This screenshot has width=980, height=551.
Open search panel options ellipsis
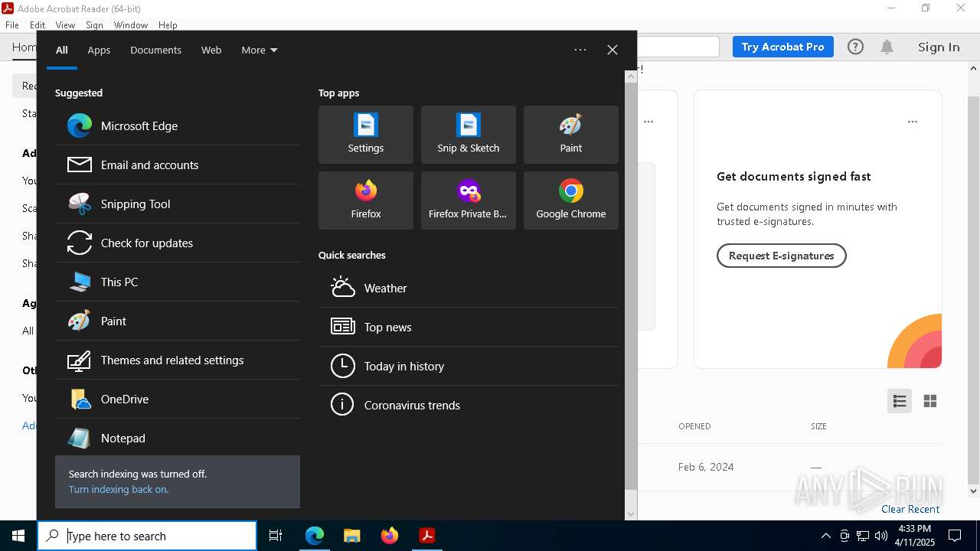click(x=580, y=50)
